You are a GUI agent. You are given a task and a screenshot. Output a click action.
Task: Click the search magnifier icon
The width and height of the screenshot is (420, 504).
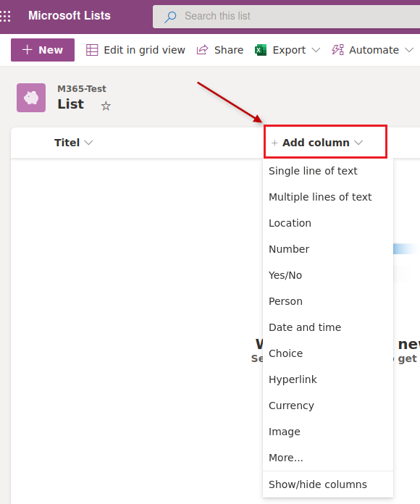pos(170,17)
